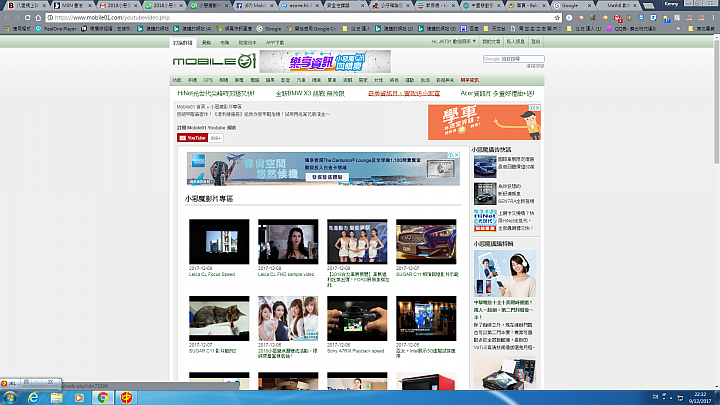Image resolution: width=720 pixels, height=405 pixels.
Task: Click the purple 樂享資訊 banner ad
Action: [x=325, y=61]
